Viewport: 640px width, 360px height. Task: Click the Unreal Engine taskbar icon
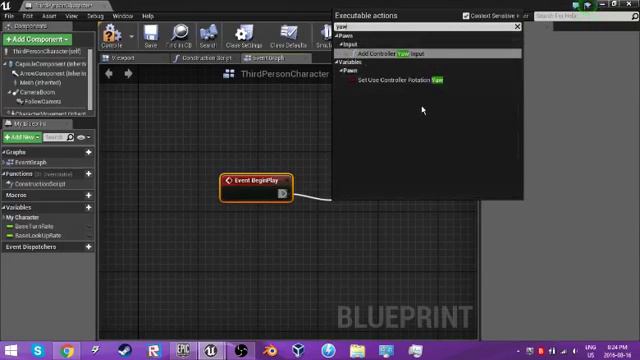click(x=211, y=351)
